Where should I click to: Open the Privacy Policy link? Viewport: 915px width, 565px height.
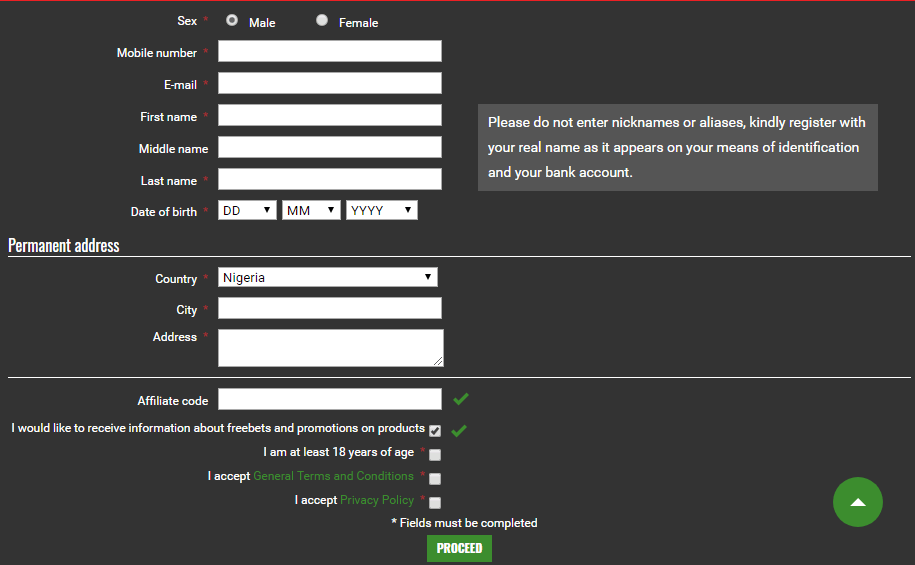(376, 500)
